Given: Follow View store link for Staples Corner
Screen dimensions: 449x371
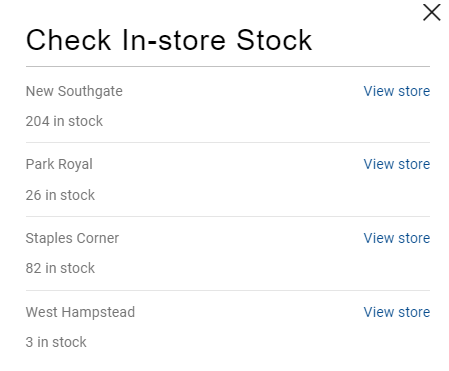Looking at the screenshot, I should 397,238.
